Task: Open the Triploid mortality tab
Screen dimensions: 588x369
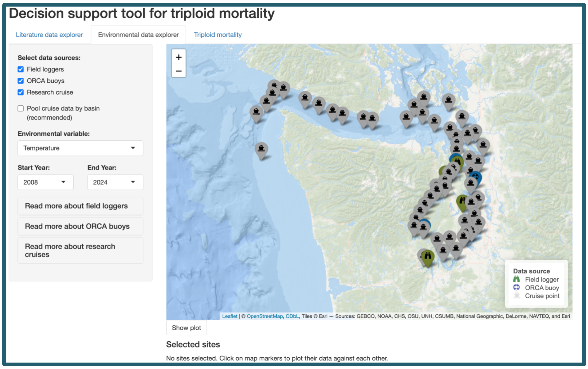Action: tap(218, 35)
